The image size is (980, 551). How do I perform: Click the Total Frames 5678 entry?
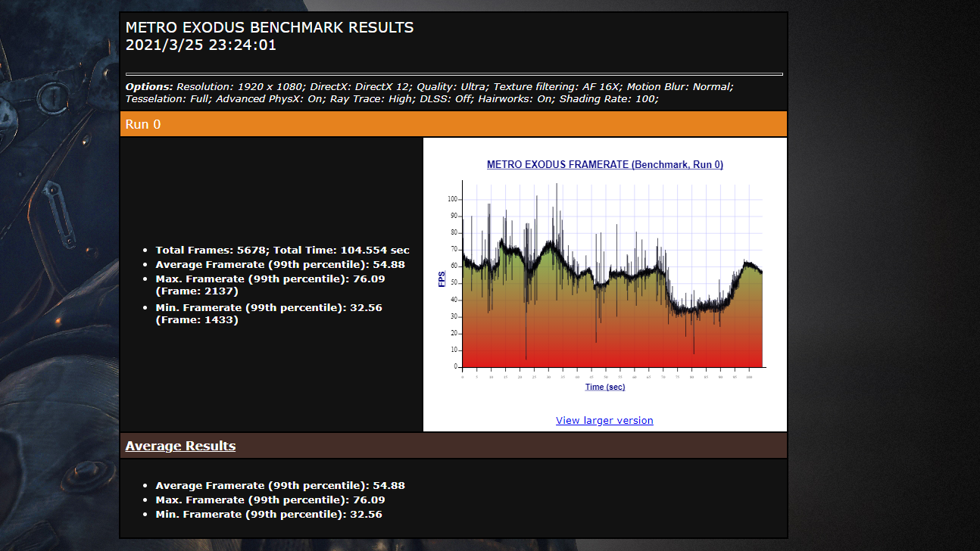[x=282, y=250]
